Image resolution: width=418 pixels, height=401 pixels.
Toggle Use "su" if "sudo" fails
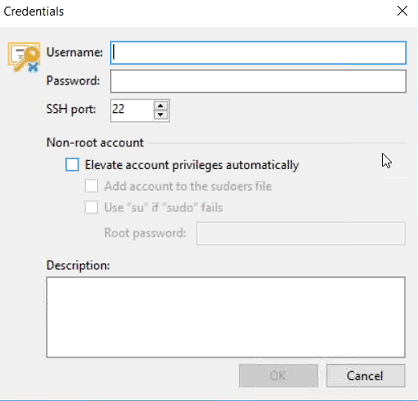coord(91,207)
